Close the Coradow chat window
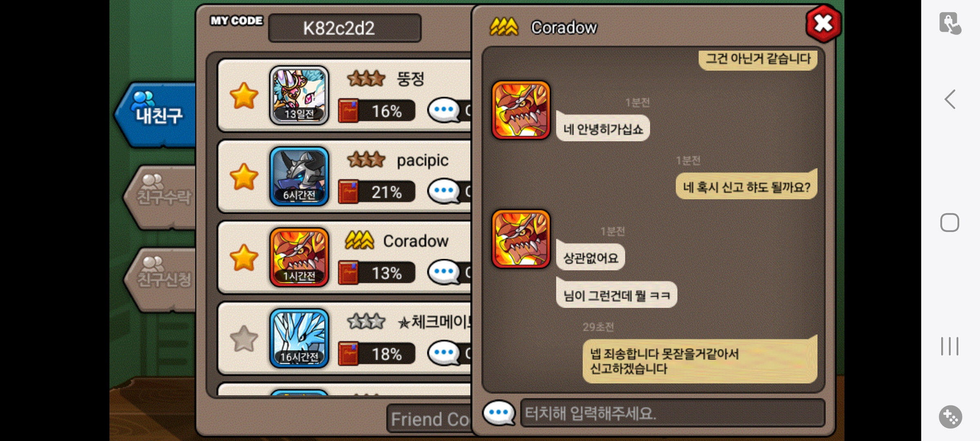This screenshot has height=441, width=980. click(x=823, y=24)
